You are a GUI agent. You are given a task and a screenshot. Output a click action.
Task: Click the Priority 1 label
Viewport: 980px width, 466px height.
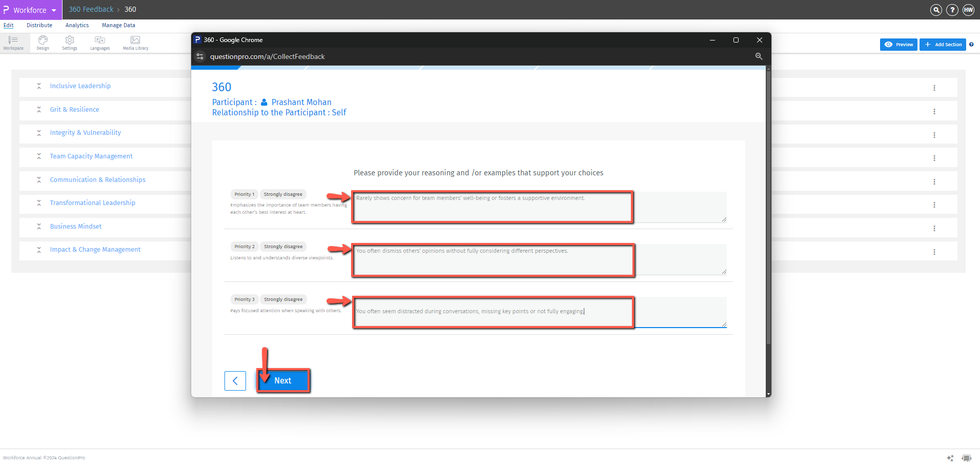tap(244, 194)
